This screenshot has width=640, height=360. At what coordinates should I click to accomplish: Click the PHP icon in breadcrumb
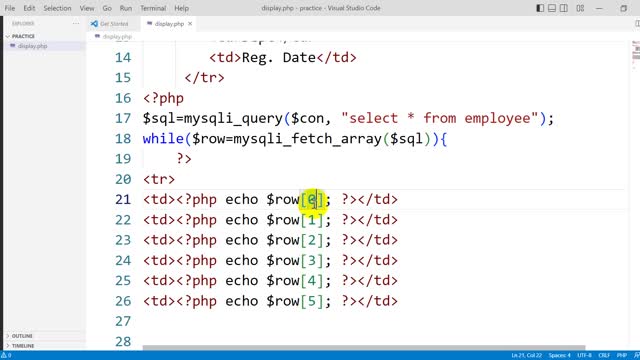(97, 36)
